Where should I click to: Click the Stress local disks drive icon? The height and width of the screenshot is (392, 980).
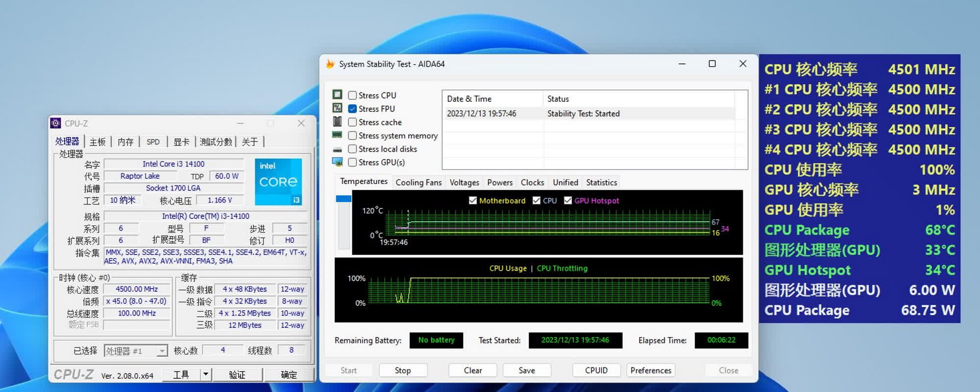[337, 149]
